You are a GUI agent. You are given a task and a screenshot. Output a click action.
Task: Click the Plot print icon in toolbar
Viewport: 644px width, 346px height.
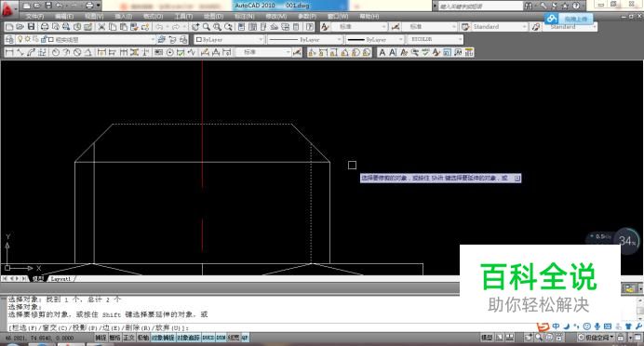(45, 27)
